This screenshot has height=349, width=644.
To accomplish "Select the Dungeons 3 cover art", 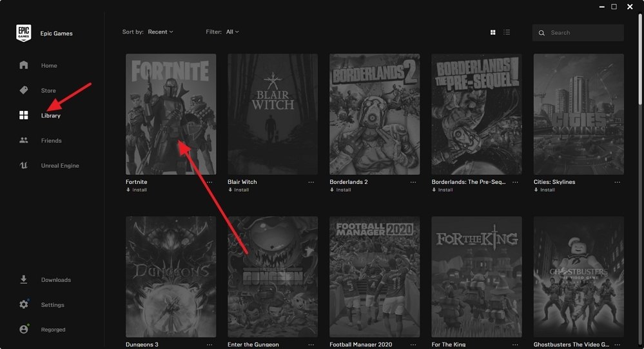I will coord(171,277).
